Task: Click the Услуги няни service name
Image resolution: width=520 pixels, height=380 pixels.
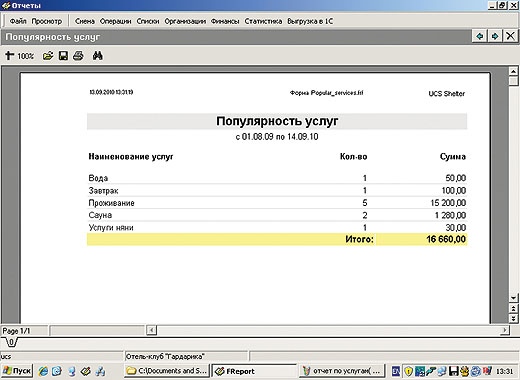Action: tap(111, 228)
